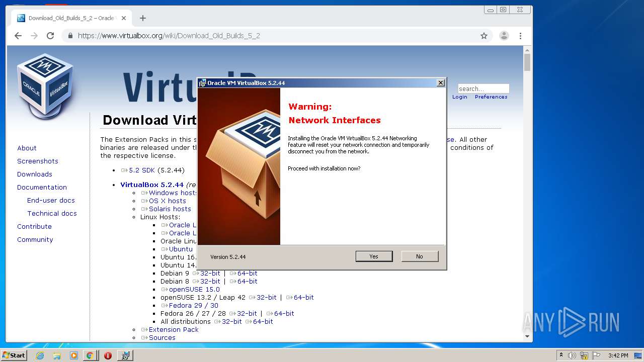Switch to Chrome in taskbar
This screenshot has height=362, width=644.
click(x=90, y=355)
